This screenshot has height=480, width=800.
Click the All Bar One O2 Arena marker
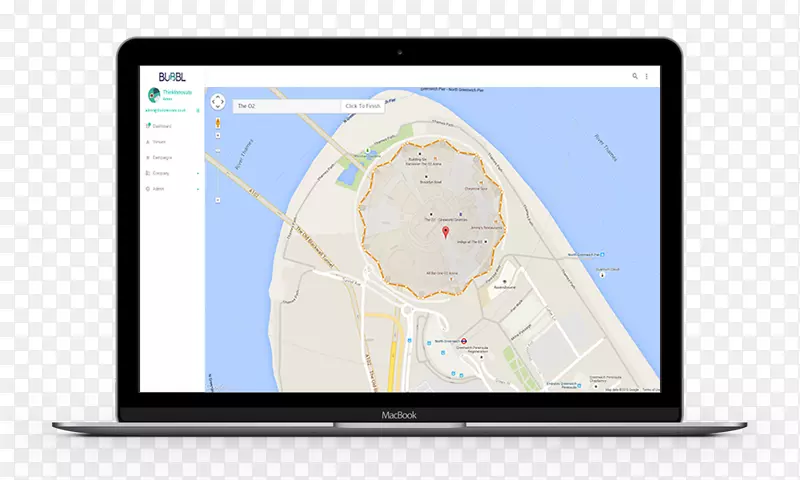(x=451, y=279)
